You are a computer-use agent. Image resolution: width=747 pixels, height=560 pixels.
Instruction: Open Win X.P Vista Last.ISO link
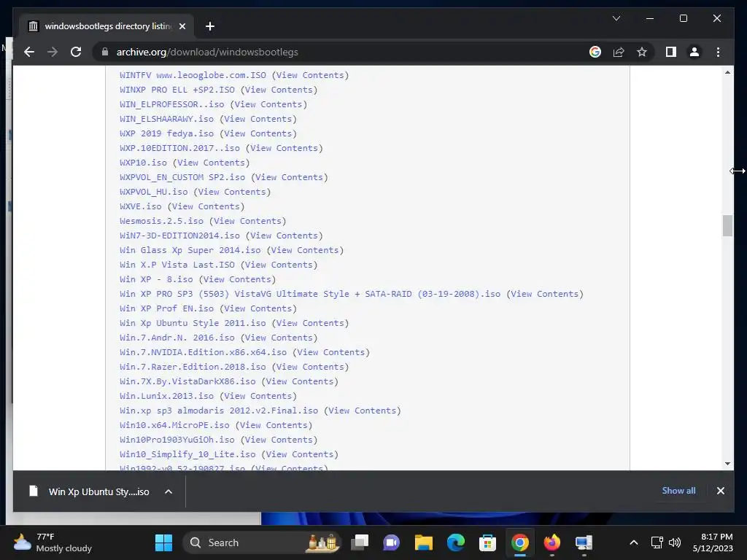[x=177, y=265]
